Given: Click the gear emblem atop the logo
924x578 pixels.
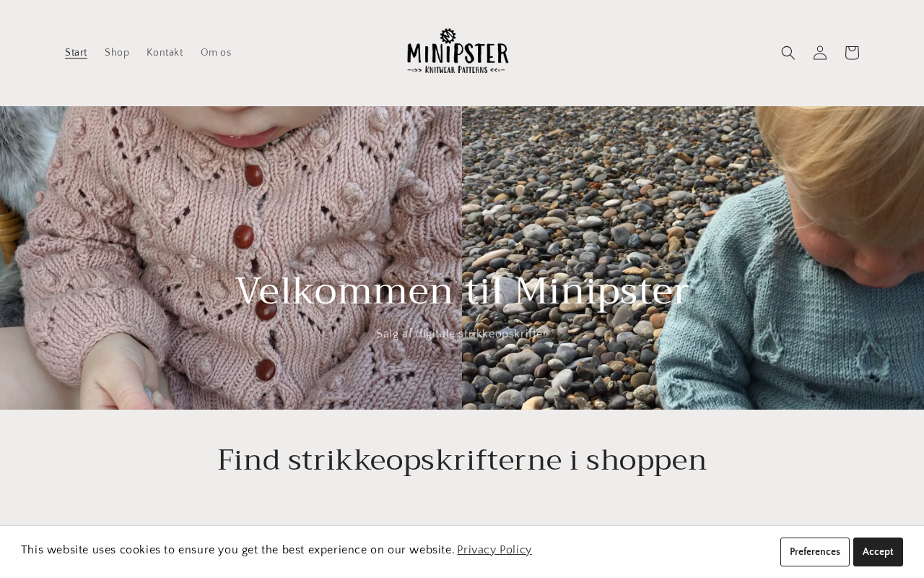Looking at the screenshot, I should pos(448,35).
